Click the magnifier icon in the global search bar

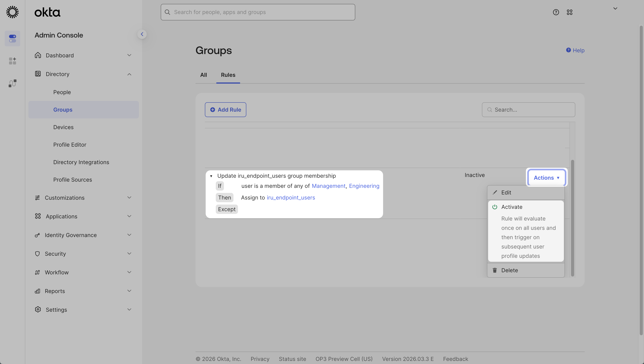click(x=167, y=12)
